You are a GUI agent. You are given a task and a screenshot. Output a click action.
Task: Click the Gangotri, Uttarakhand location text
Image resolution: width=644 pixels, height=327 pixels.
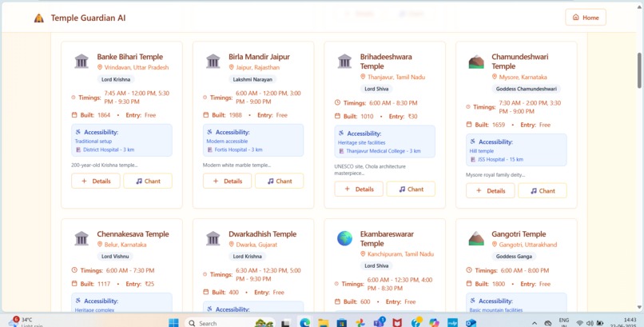(x=528, y=245)
